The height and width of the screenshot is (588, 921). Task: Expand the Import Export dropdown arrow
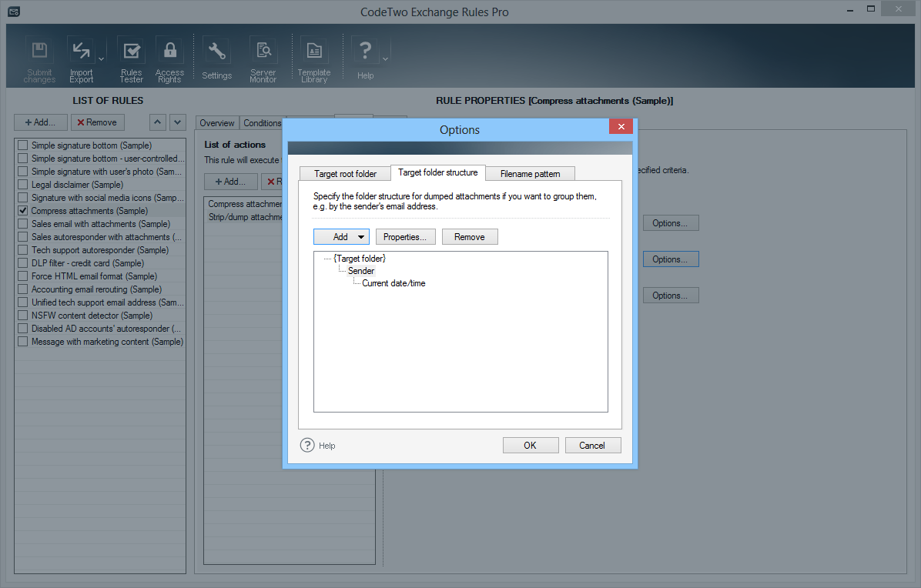click(101, 58)
